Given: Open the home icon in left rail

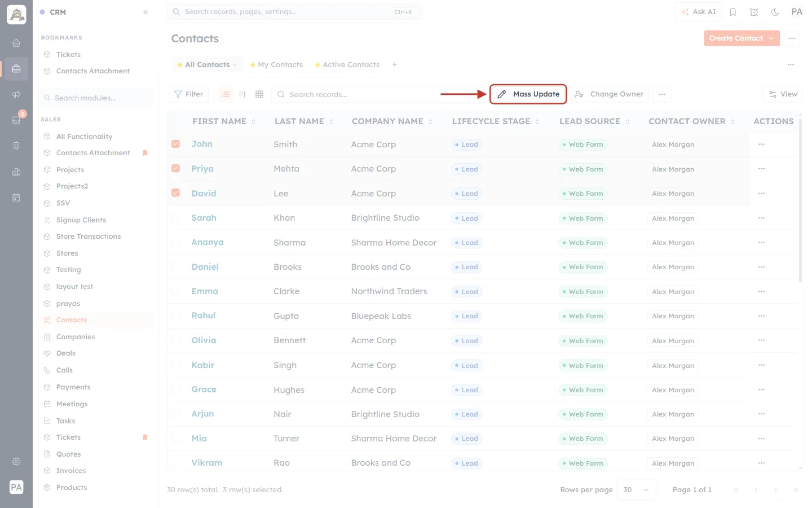Looking at the screenshot, I should [x=16, y=43].
